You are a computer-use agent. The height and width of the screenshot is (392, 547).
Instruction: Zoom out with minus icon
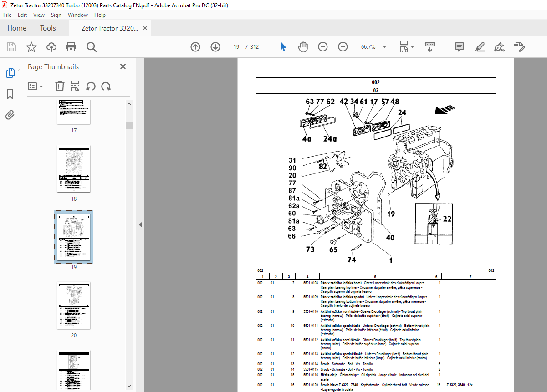[x=323, y=47]
